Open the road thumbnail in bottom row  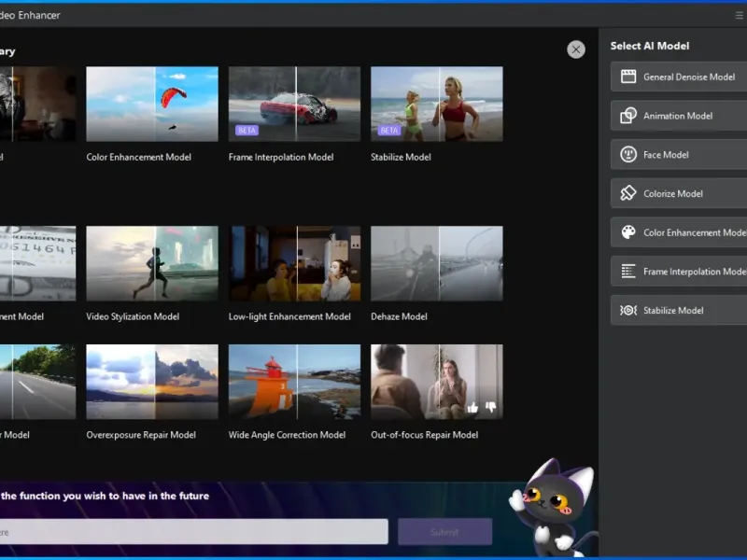[37, 382]
